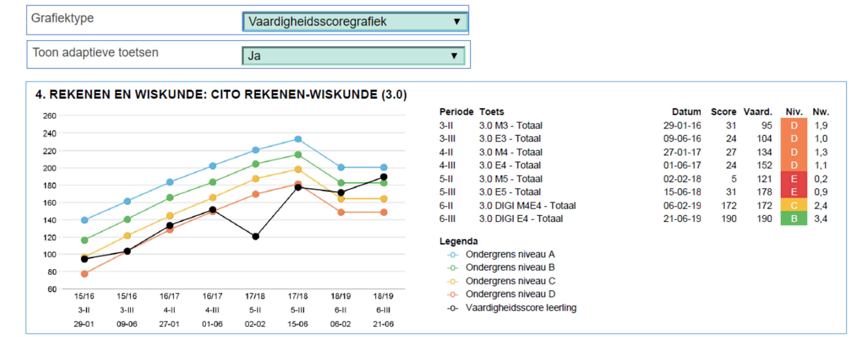The image size is (868, 337).
Task: Click the Nw. column header
Action: coord(821,112)
